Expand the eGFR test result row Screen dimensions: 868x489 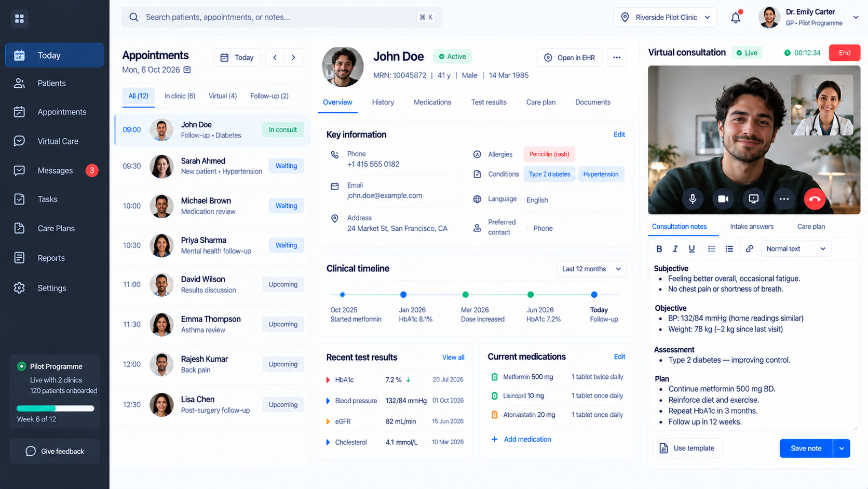coord(328,421)
